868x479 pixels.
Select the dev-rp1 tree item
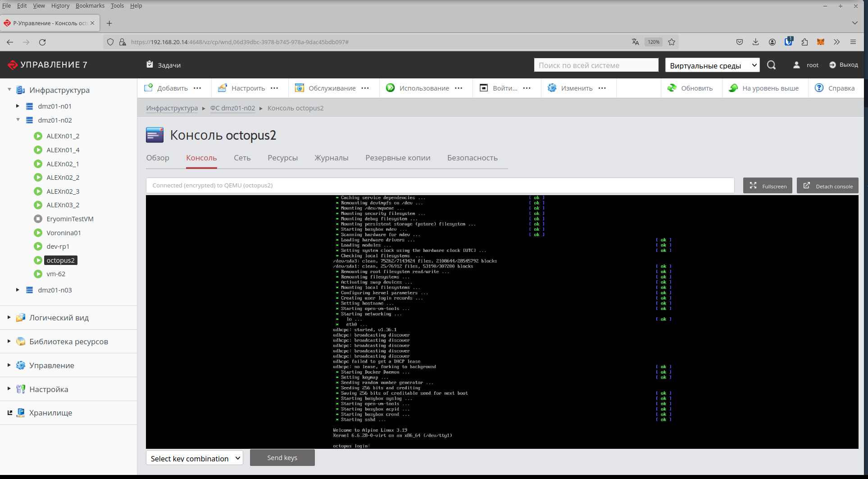[58, 246]
